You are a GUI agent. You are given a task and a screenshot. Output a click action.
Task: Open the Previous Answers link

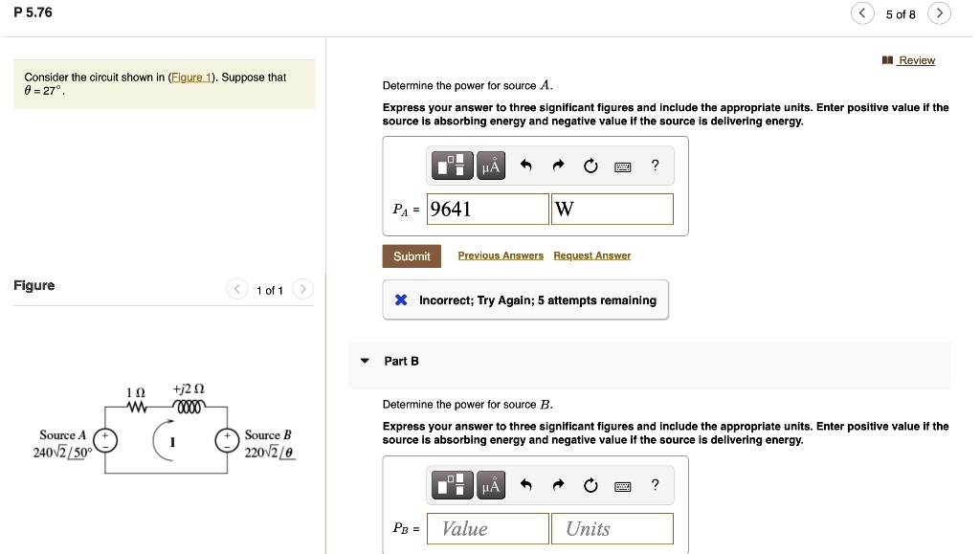pyautogui.click(x=501, y=255)
